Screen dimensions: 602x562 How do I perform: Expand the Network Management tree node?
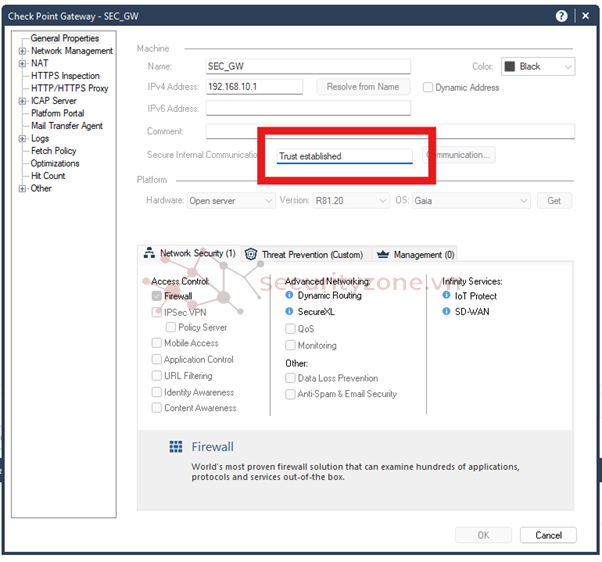pyautogui.click(x=23, y=51)
